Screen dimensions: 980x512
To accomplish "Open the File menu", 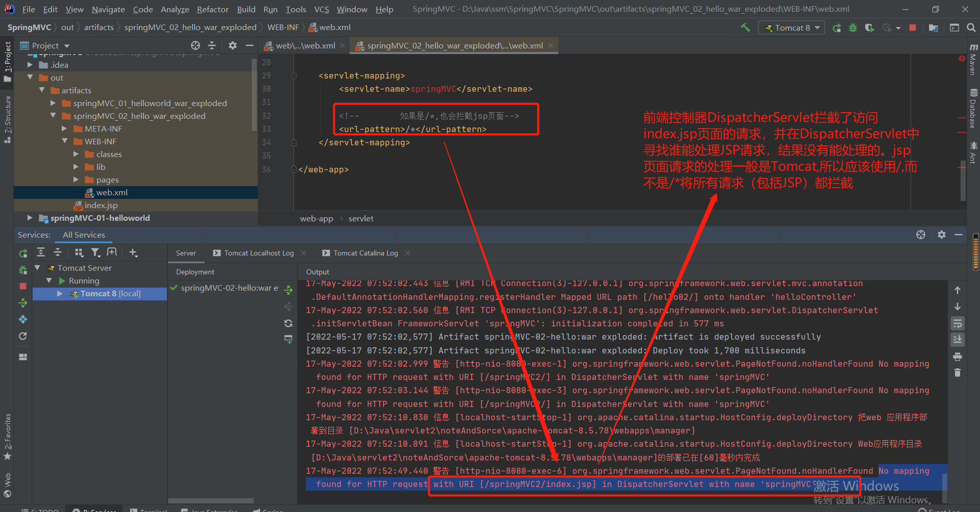I will click(x=29, y=9).
